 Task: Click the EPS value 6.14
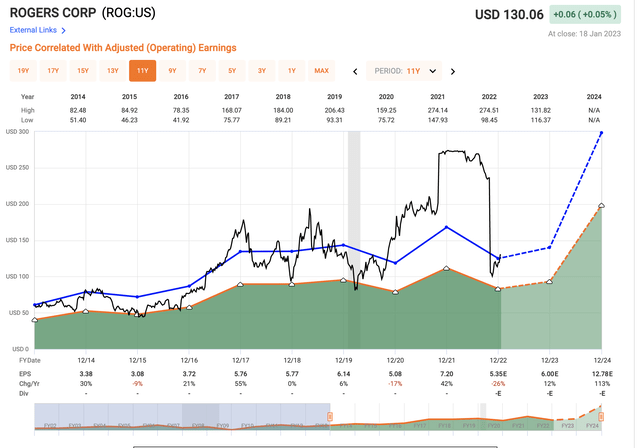tap(344, 374)
